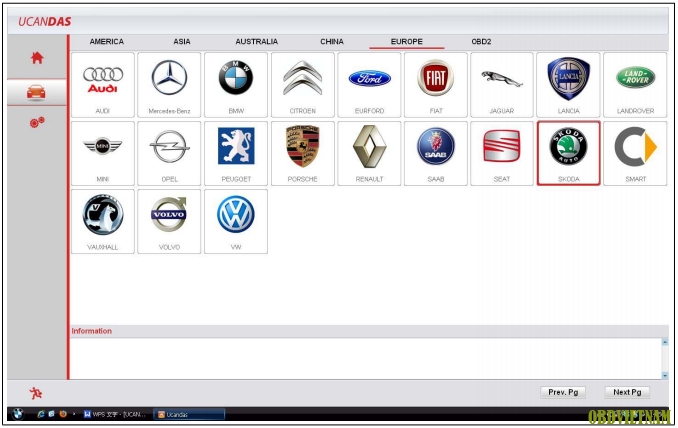678x428 pixels.
Task: Go to Home via house icon
Action: 37,57
